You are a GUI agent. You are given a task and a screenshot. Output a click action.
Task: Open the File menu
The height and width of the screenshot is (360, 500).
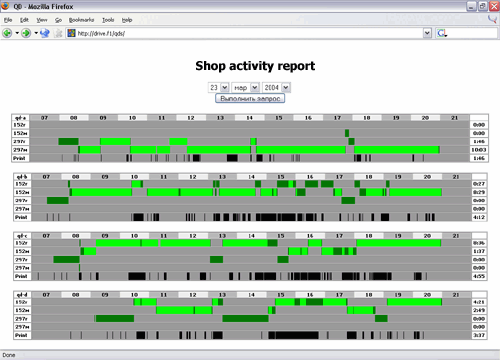coord(8,20)
